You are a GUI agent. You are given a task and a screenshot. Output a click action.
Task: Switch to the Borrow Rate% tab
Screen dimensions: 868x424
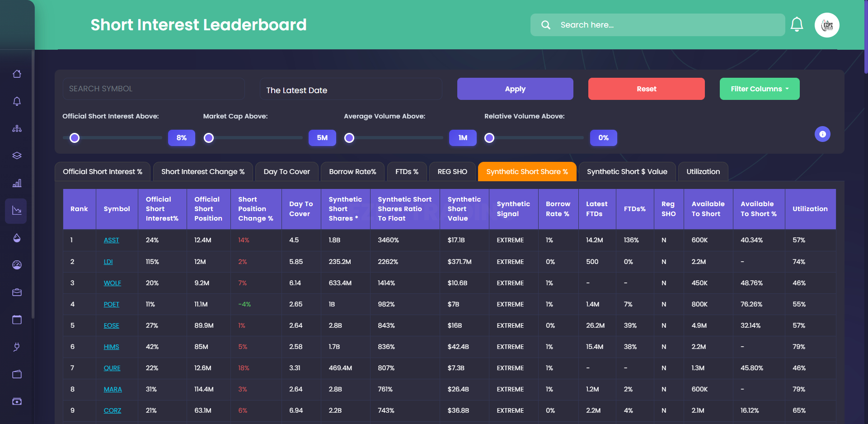point(352,171)
